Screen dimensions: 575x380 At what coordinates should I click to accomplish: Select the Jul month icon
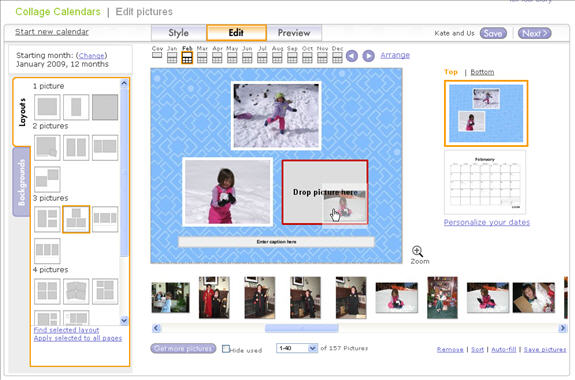pos(262,58)
